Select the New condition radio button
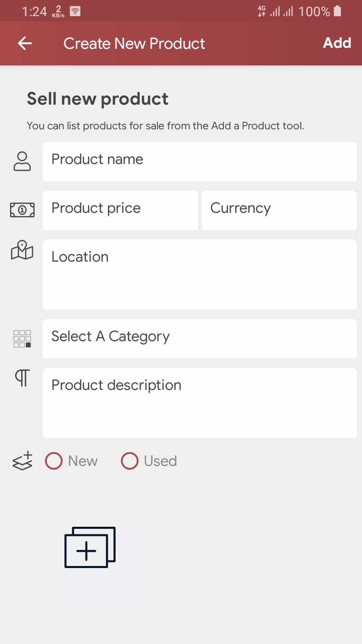Viewport: 362px width, 644px height. coord(54,461)
